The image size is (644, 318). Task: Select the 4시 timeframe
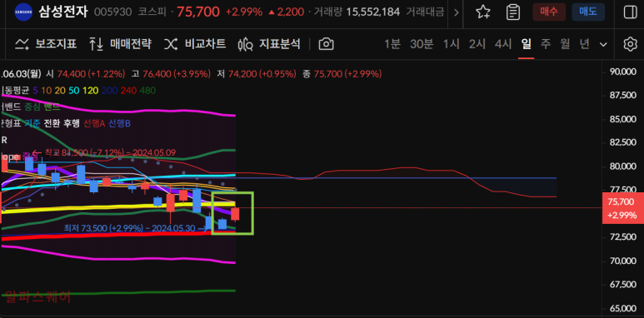503,44
